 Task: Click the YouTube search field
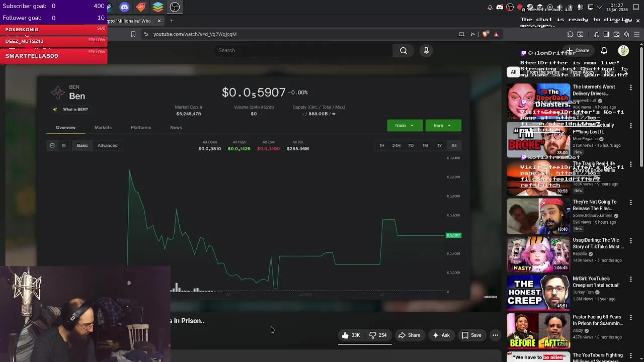pos(303,50)
